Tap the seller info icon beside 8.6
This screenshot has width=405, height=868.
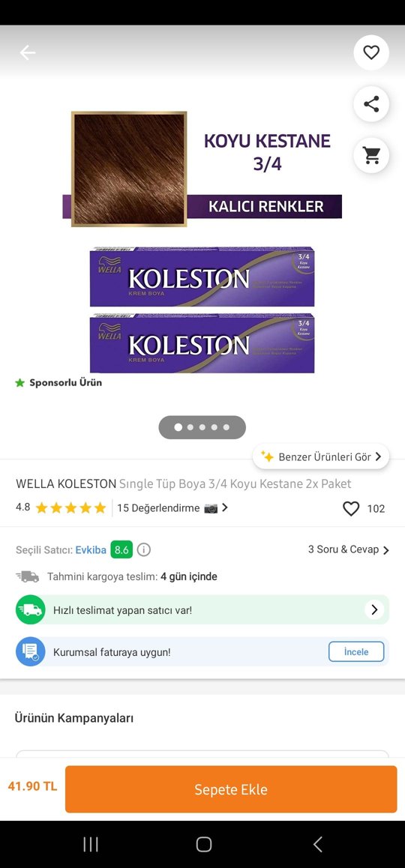(x=144, y=549)
